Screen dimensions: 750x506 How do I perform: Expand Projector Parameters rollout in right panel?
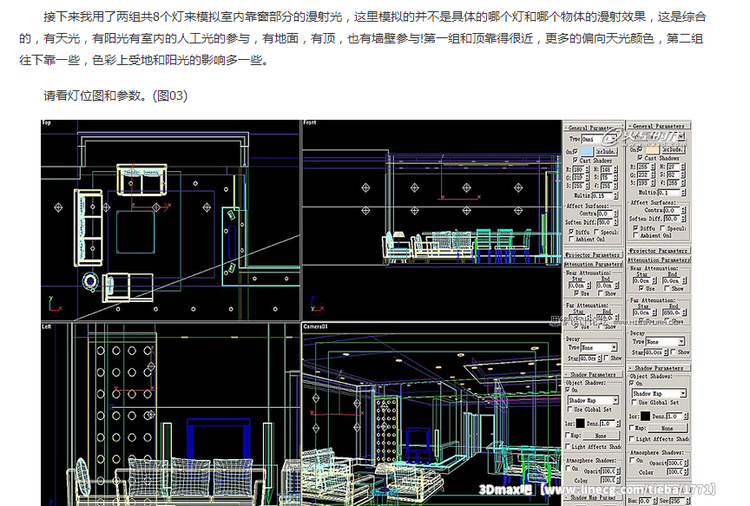pyautogui.click(x=659, y=251)
